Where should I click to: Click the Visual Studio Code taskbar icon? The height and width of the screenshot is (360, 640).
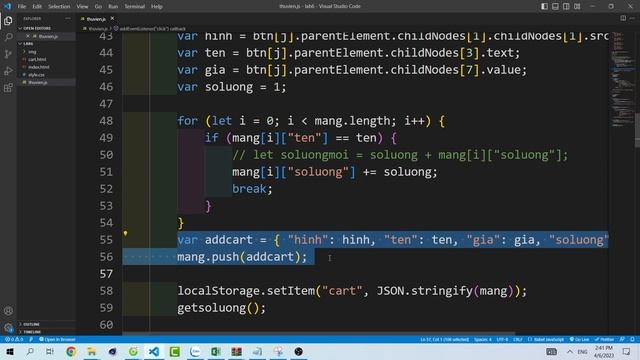coord(154,351)
